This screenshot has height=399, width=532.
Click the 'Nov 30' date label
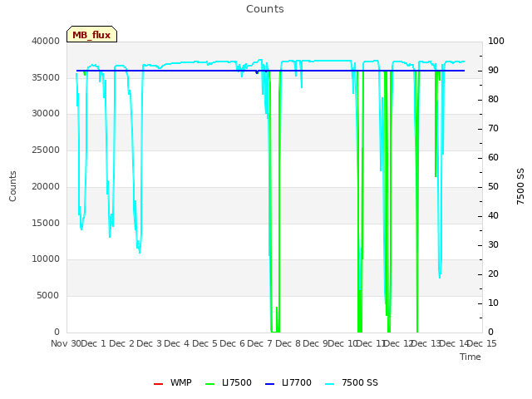click(x=66, y=343)
